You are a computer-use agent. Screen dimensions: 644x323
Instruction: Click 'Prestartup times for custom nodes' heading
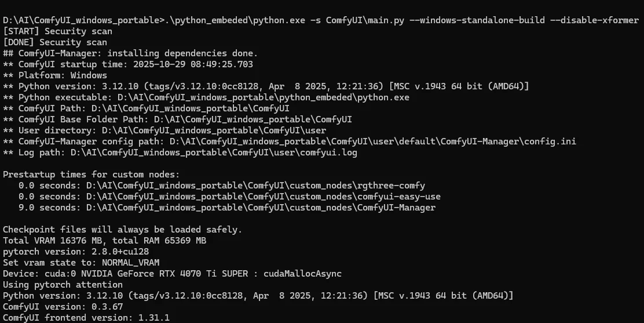[x=91, y=175]
